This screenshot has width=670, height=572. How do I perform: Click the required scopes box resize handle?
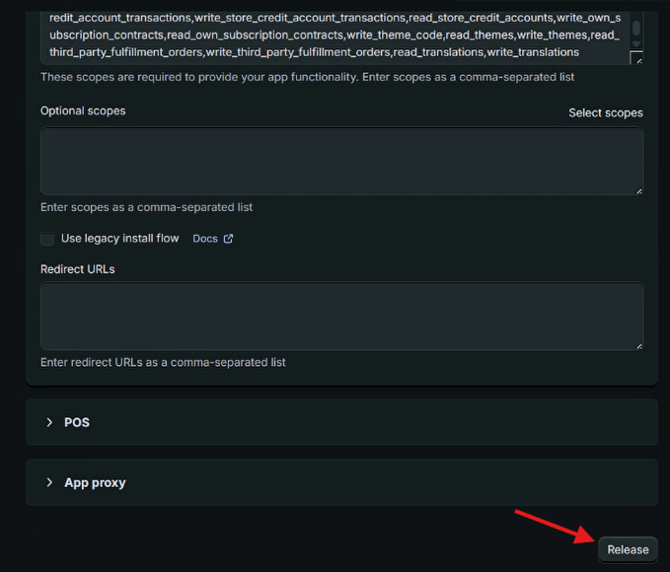(637, 60)
